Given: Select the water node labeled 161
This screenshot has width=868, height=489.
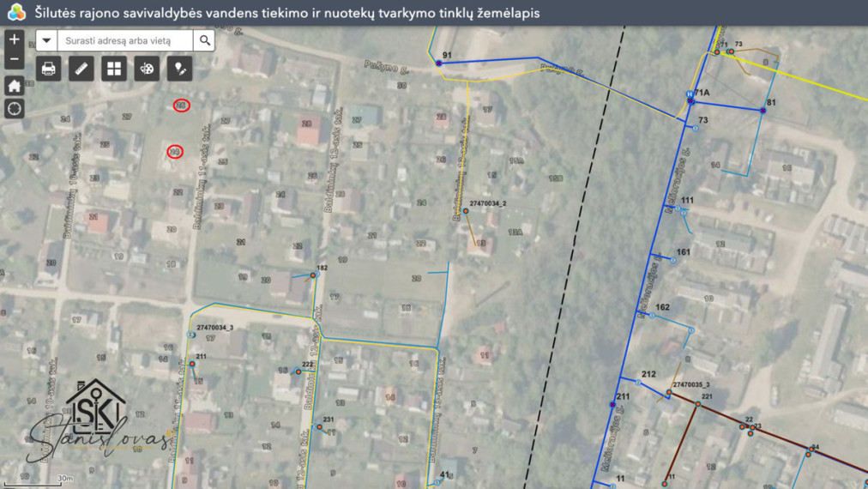Looking at the screenshot, I should tap(673, 260).
